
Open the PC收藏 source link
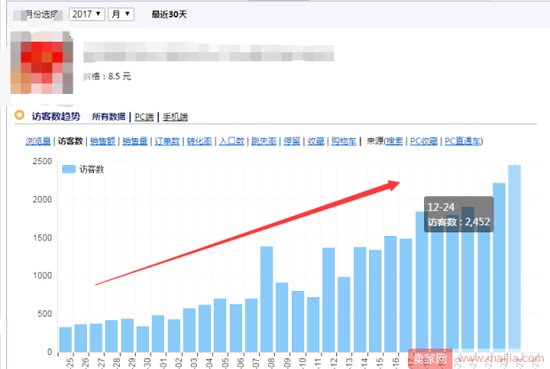424,141
